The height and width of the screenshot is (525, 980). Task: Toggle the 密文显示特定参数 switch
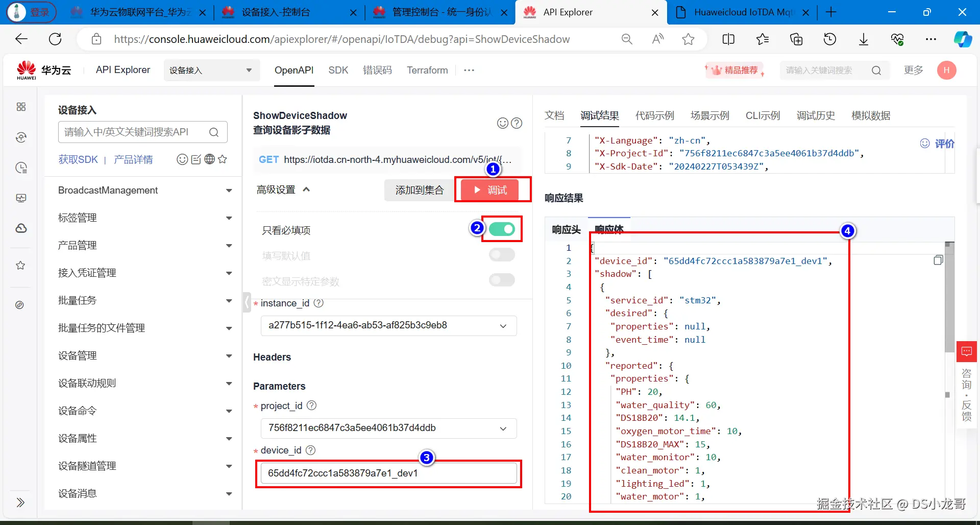502,280
